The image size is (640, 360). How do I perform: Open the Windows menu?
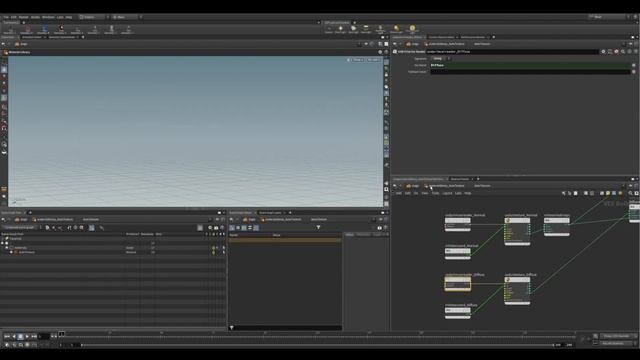point(48,17)
